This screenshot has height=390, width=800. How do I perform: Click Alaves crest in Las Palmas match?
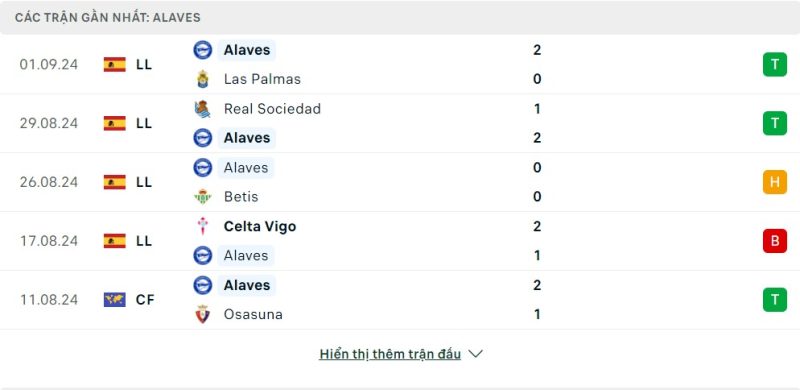(x=203, y=50)
